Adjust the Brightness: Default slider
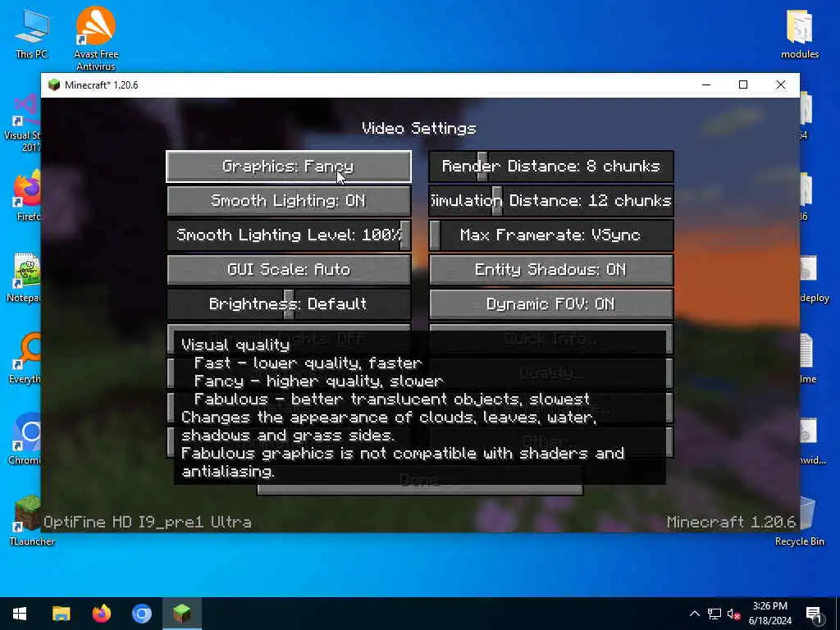Screen dimensions: 840x630 289,304
